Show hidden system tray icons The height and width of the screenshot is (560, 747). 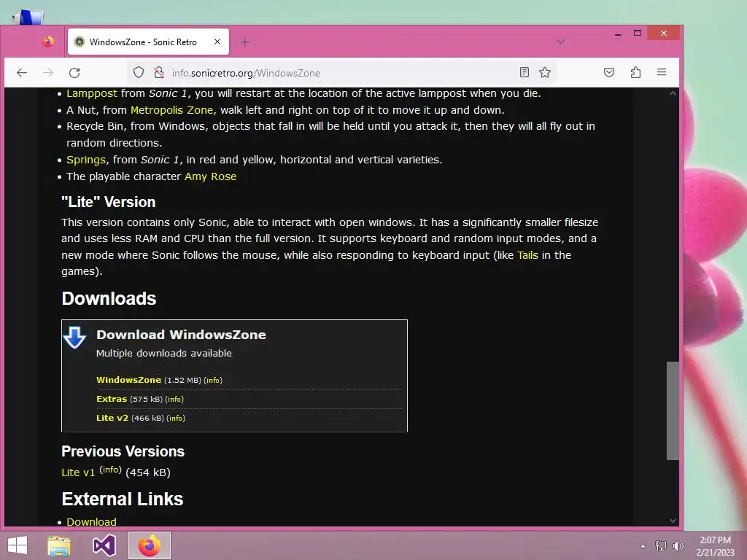(643, 546)
